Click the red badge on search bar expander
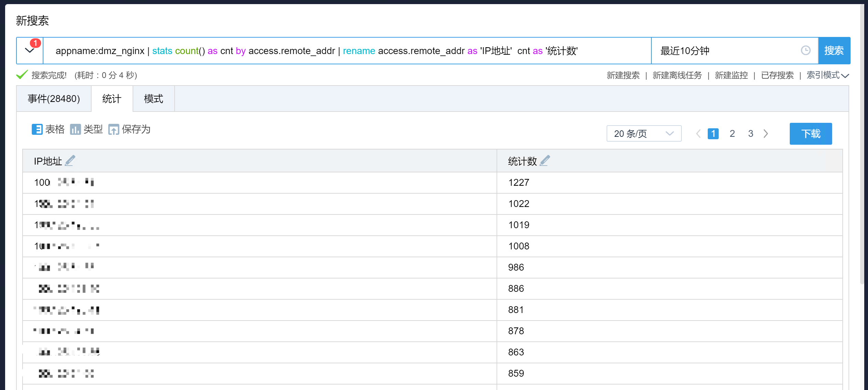Image resolution: width=868 pixels, height=390 pixels. coord(35,43)
